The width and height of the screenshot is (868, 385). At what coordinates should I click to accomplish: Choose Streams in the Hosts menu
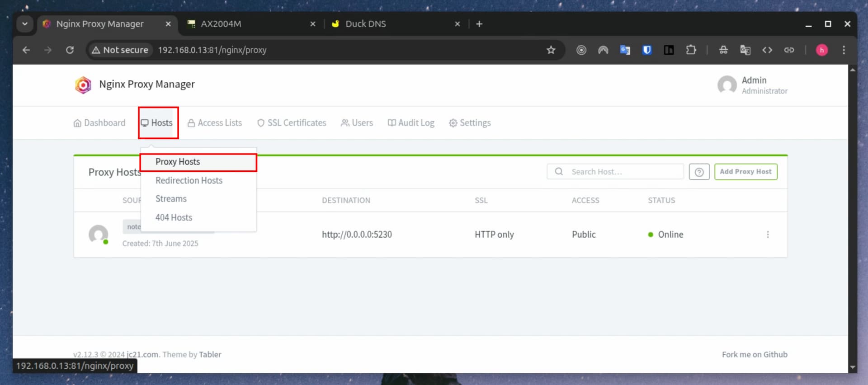[x=171, y=199]
